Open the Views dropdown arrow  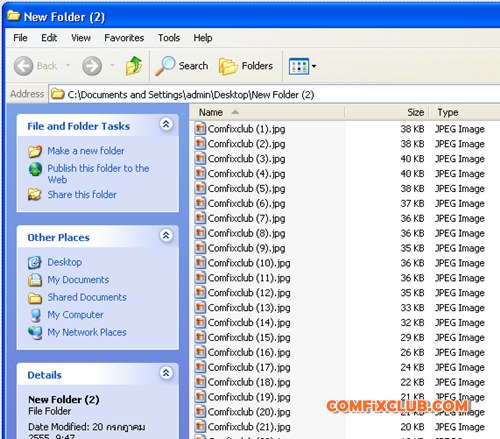coord(314,66)
